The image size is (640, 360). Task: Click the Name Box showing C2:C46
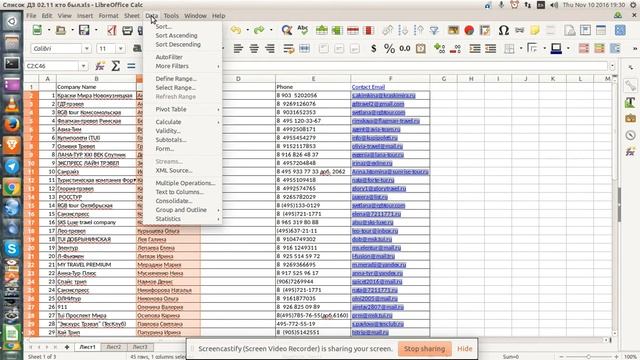pos(52,66)
